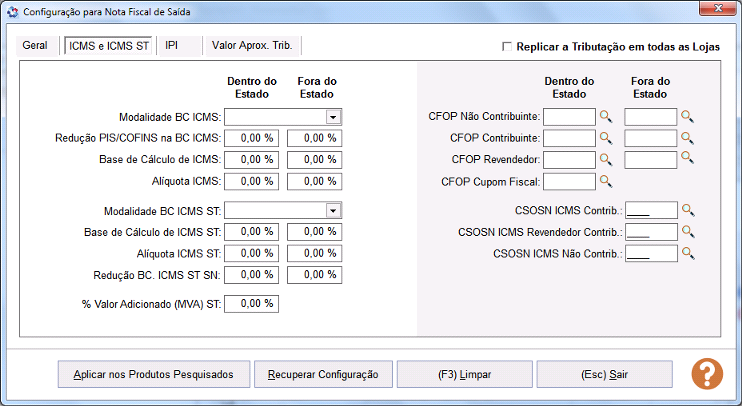Click search icon for CFOP Não Contribuinte Dentro do Estado
The width and height of the screenshot is (742, 406).
pos(606,117)
